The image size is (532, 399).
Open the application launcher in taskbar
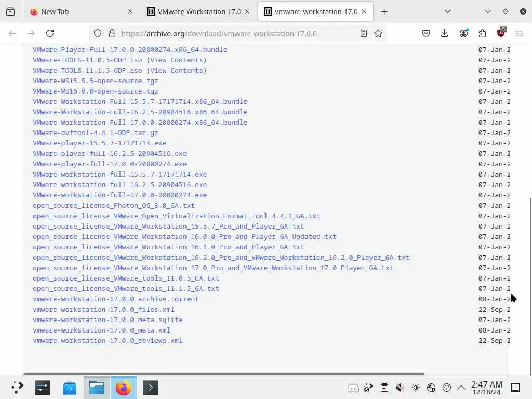[x=17, y=388]
